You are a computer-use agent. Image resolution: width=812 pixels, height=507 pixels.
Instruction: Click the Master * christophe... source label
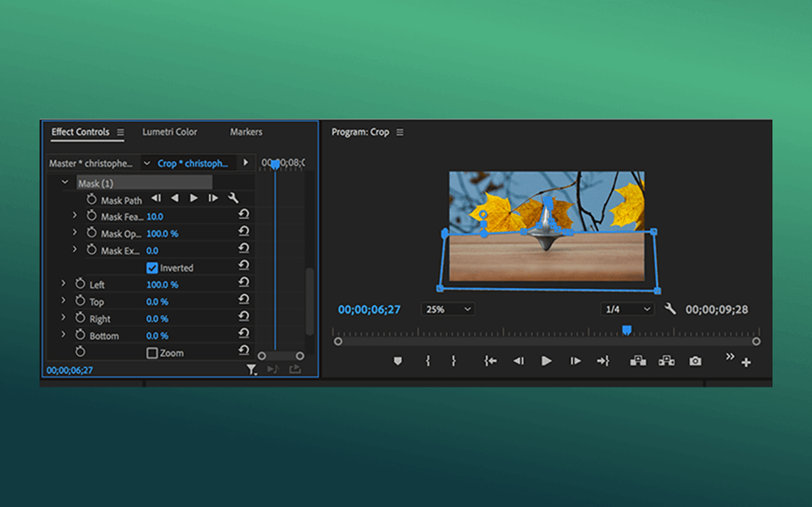pyautogui.click(x=91, y=163)
